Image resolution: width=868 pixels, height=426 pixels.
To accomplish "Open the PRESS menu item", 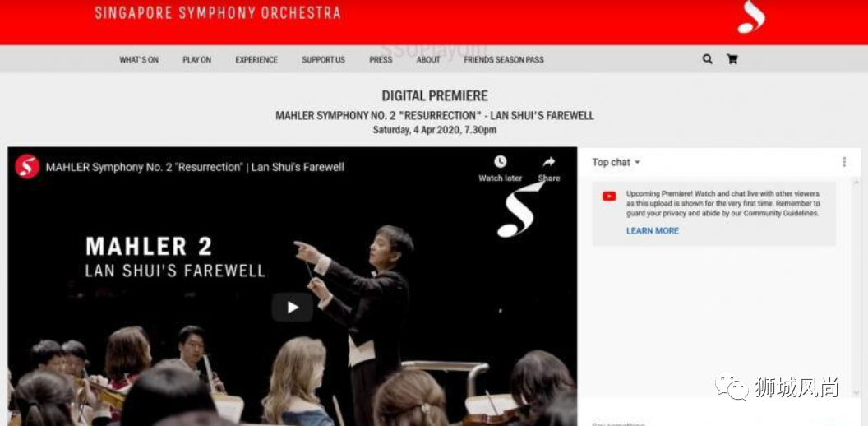I will pyautogui.click(x=381, y=60).
